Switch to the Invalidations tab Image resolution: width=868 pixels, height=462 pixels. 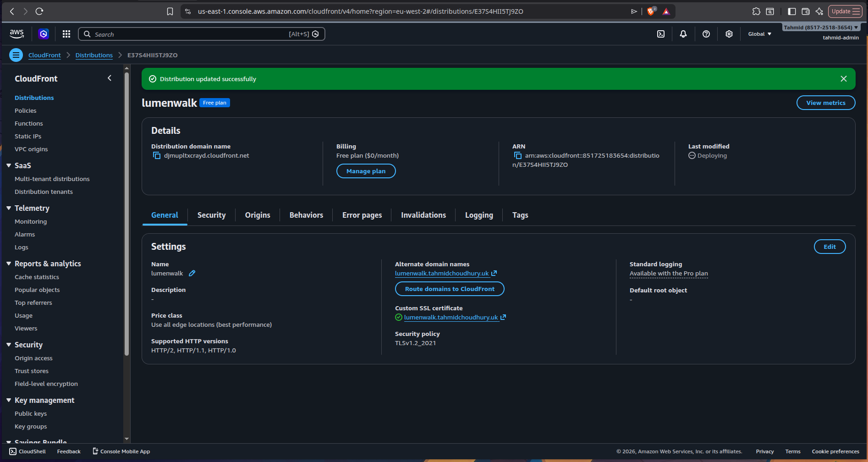423,215
